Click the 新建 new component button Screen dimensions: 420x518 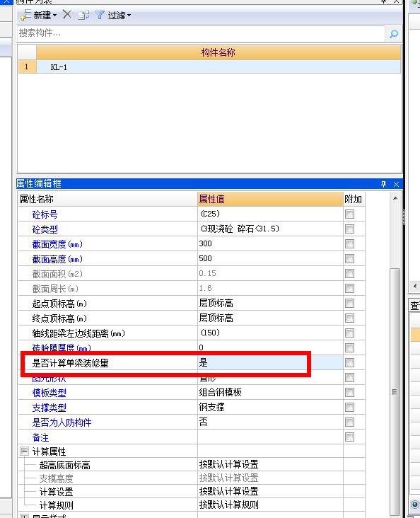[x=38, y=15]
